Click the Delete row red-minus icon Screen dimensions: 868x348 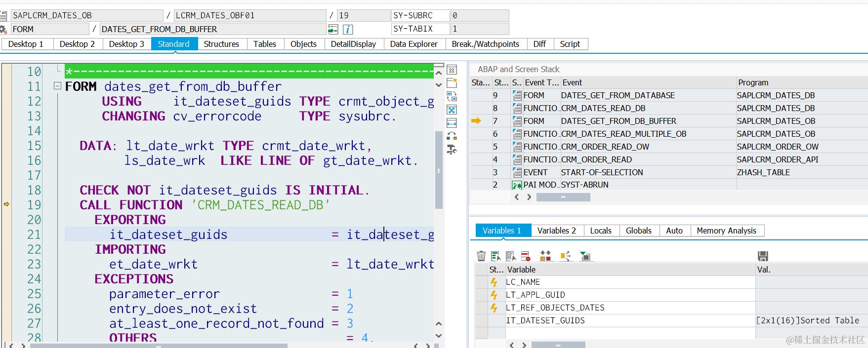526,256
